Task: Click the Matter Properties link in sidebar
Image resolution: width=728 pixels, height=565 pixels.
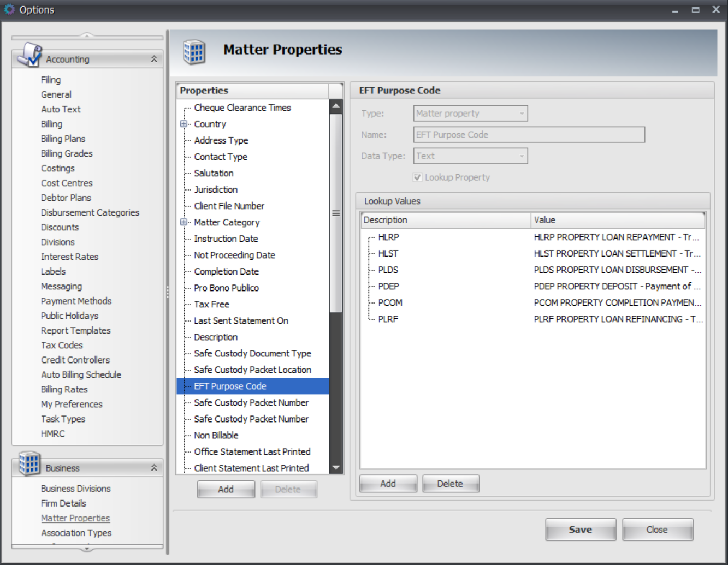Action: click(75, 518)
